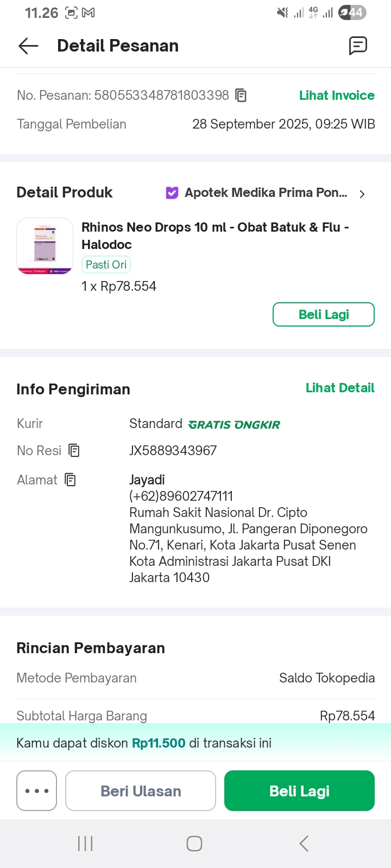This screenshot has width=391, height=868.
Task: Open the three-dots more options button
Action: coord(37,791)
